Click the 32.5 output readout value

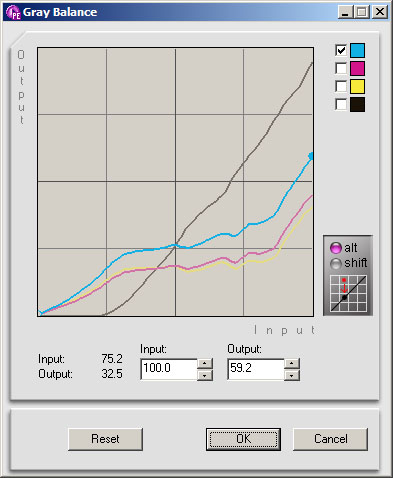point(112,374)
